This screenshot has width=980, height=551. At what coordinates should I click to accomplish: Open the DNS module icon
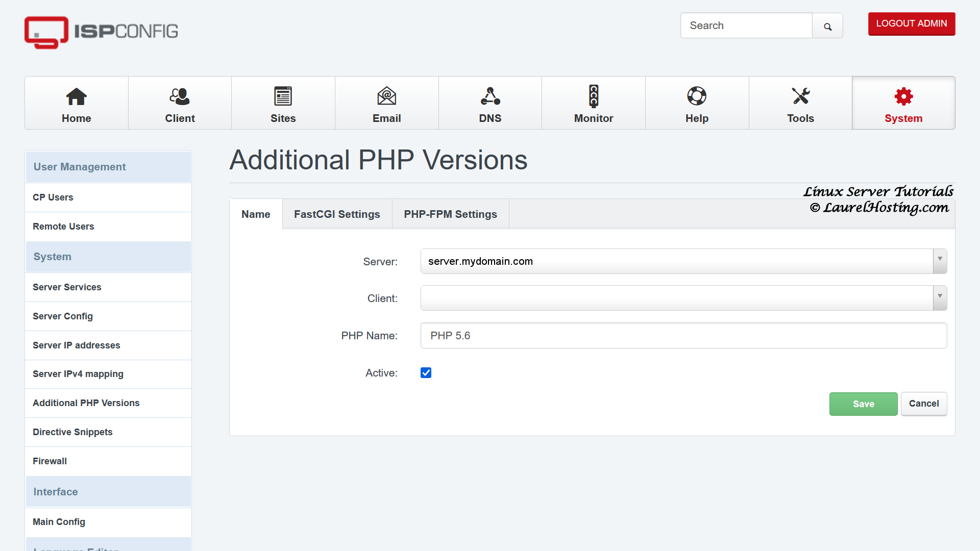pos(490,96)
